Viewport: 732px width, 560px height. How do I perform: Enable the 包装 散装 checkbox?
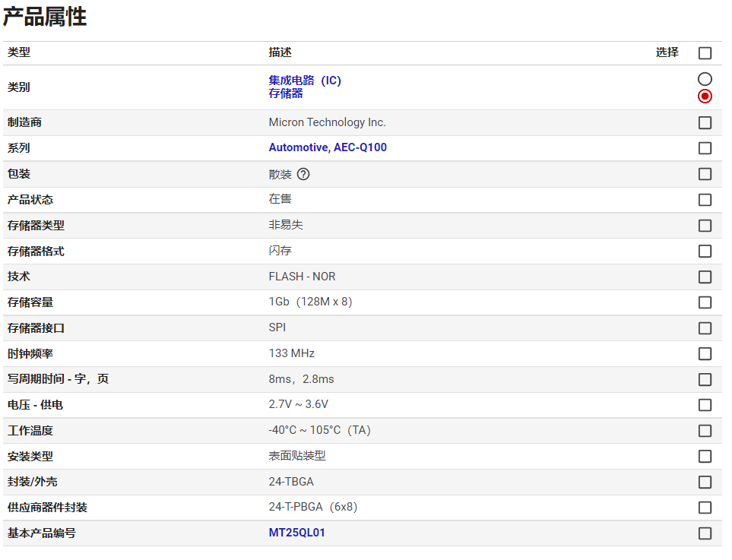tap(705, 174)
